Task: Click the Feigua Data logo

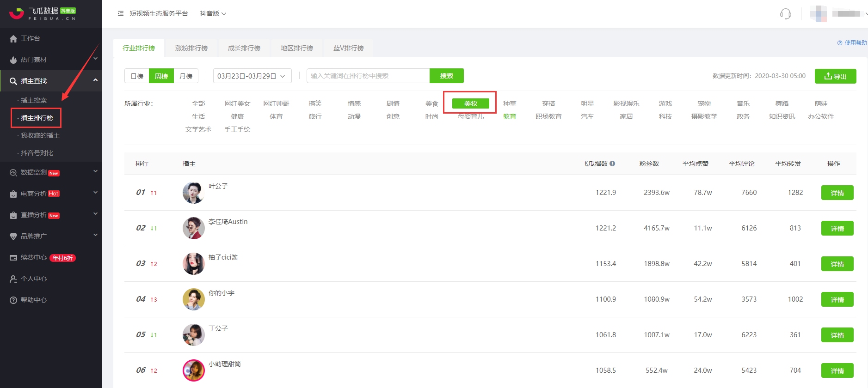Action: click(43, 13)
